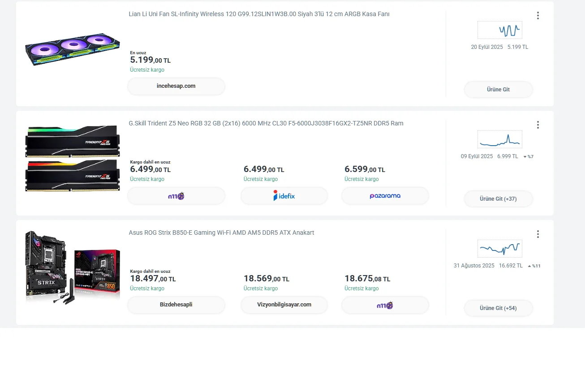The width and height of the screenshot is (585, 392).
Task: Click Ürüne Git (+37) button
Action: point(498,199)
